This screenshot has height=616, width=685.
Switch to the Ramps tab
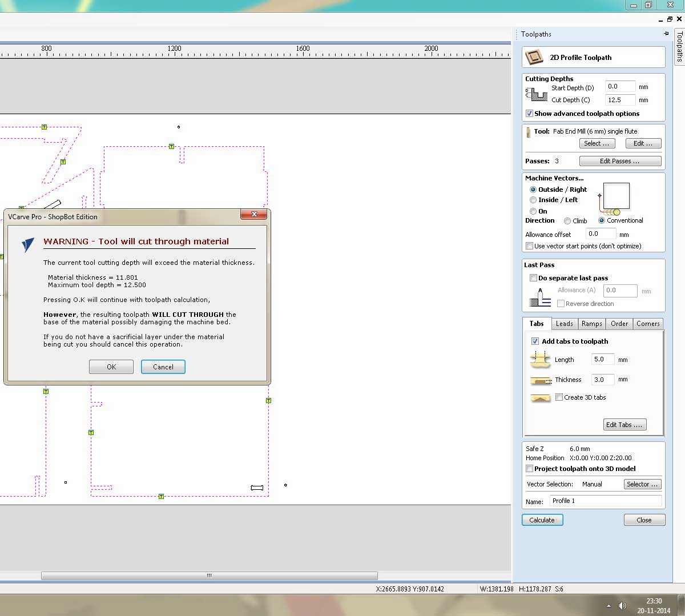coord(592,324)
